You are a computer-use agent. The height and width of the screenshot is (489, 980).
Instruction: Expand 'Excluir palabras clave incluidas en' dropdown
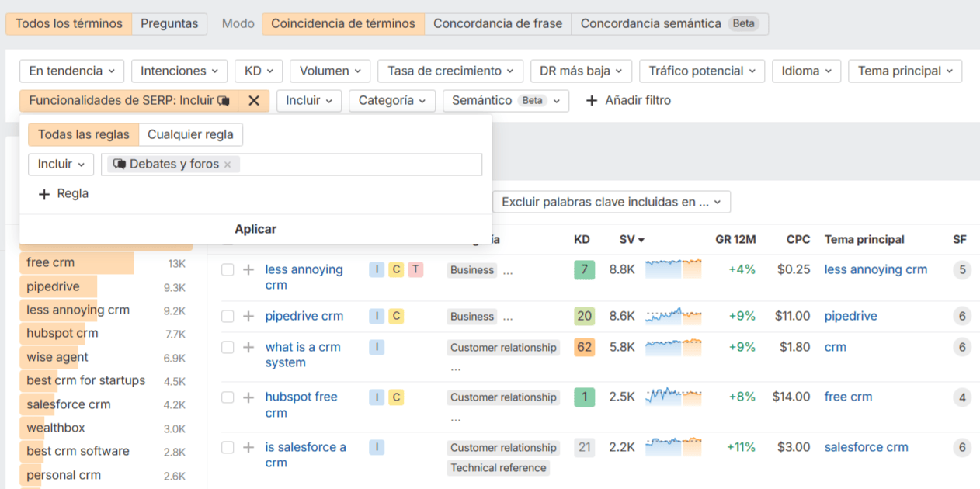612,203
